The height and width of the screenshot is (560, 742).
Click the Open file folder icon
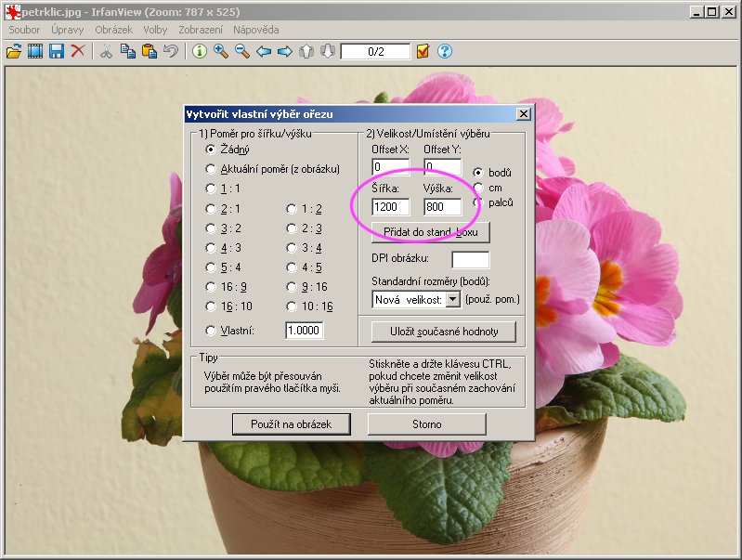pyautogui.click(x=14, y=51)
